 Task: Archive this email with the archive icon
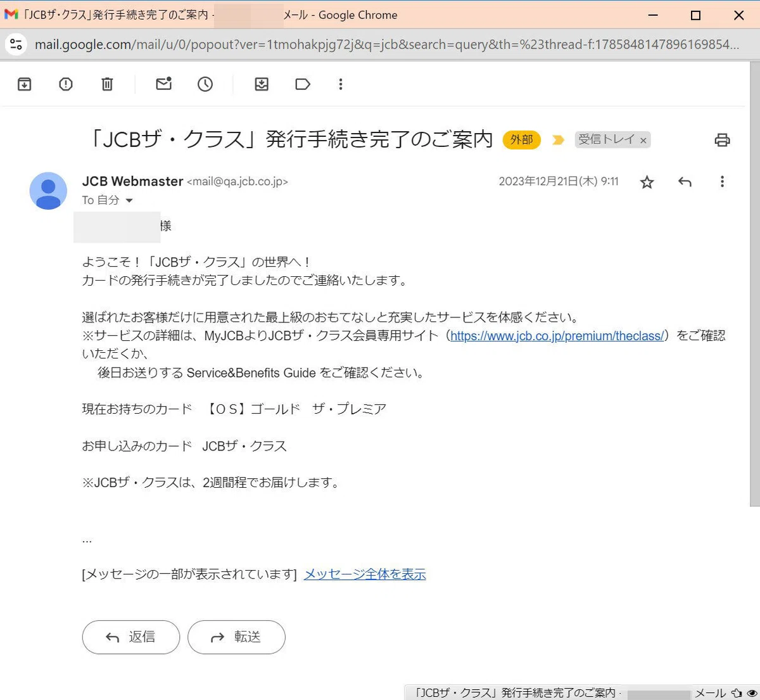[25, 84]
